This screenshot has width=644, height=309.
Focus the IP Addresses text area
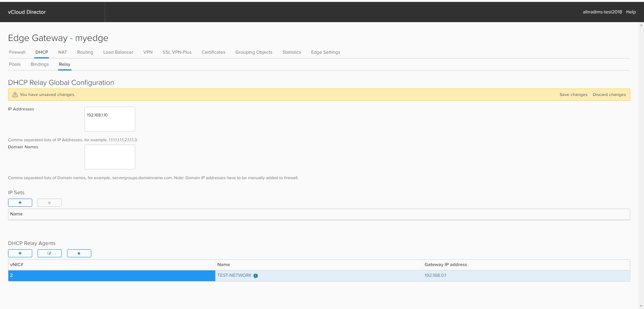[x=110, y=119]
